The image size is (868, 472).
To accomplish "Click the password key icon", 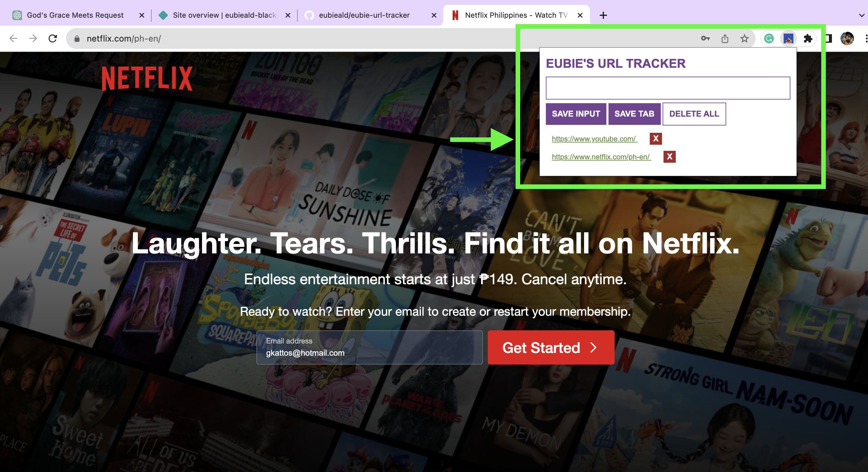I will pyautogui.click(x=705, y=38).
